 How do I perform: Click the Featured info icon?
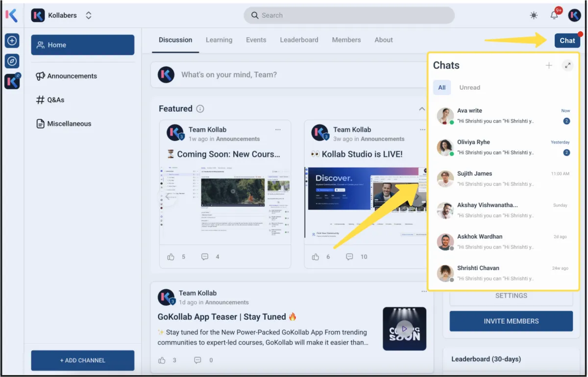tap(200, 109)
